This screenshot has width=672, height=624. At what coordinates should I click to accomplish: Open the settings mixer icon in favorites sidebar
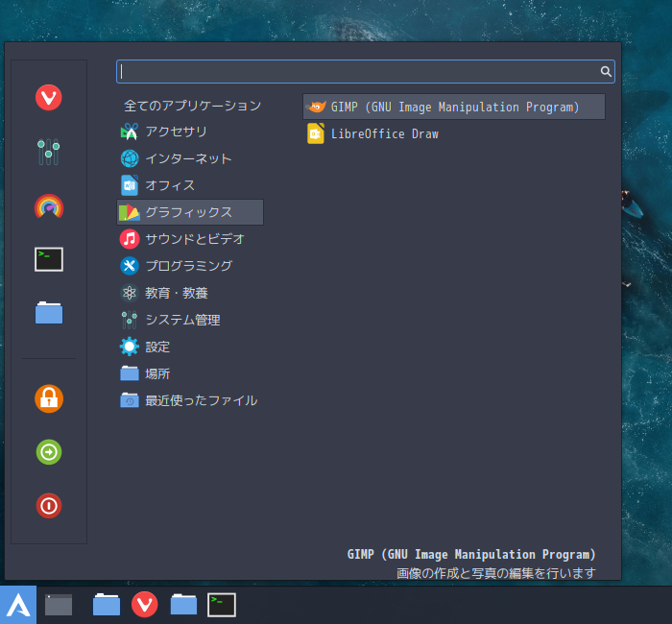click(x=48, y=152)
